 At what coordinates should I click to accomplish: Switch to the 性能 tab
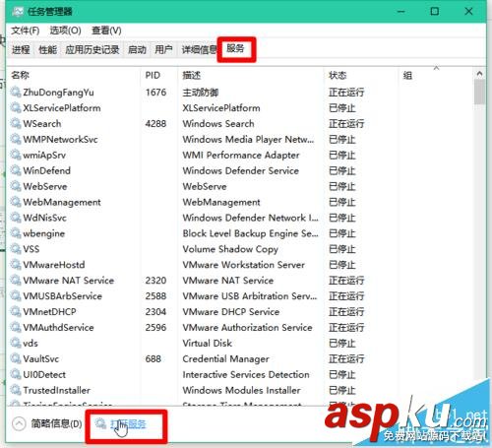47,50
